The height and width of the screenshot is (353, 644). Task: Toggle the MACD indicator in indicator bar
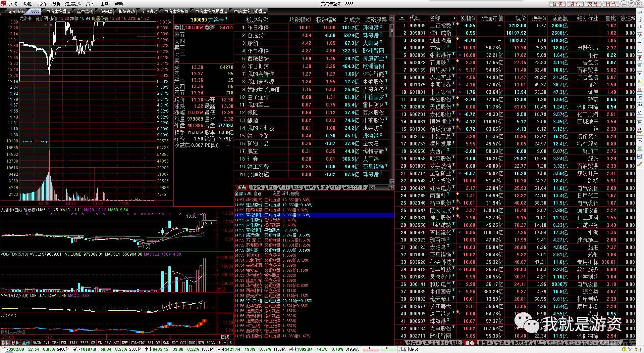pyautogui.click(x=37, y=343)
